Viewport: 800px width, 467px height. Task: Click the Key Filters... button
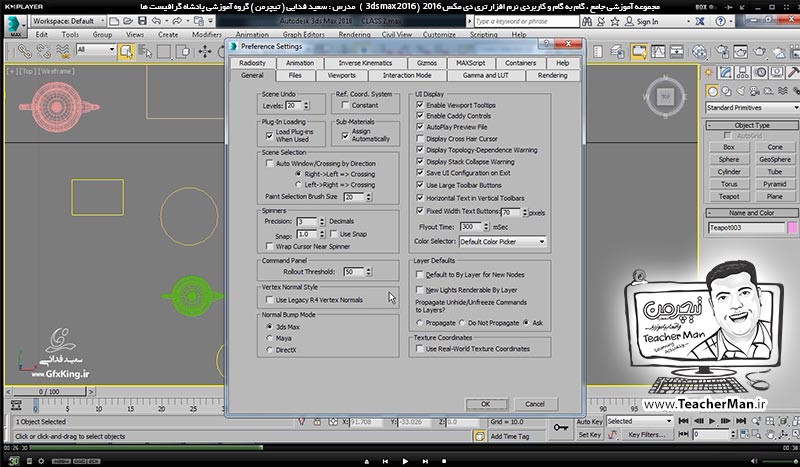(646, 435)
